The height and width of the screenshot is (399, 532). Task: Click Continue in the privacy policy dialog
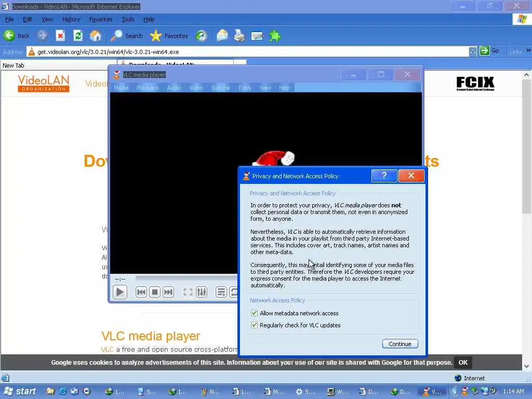point(400,344)
